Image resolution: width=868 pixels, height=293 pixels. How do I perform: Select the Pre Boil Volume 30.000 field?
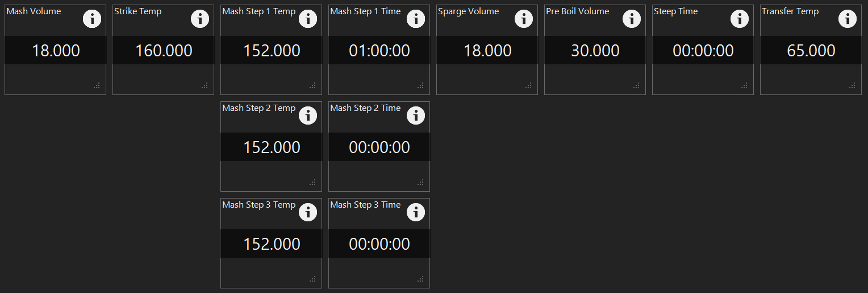(595, 50)
